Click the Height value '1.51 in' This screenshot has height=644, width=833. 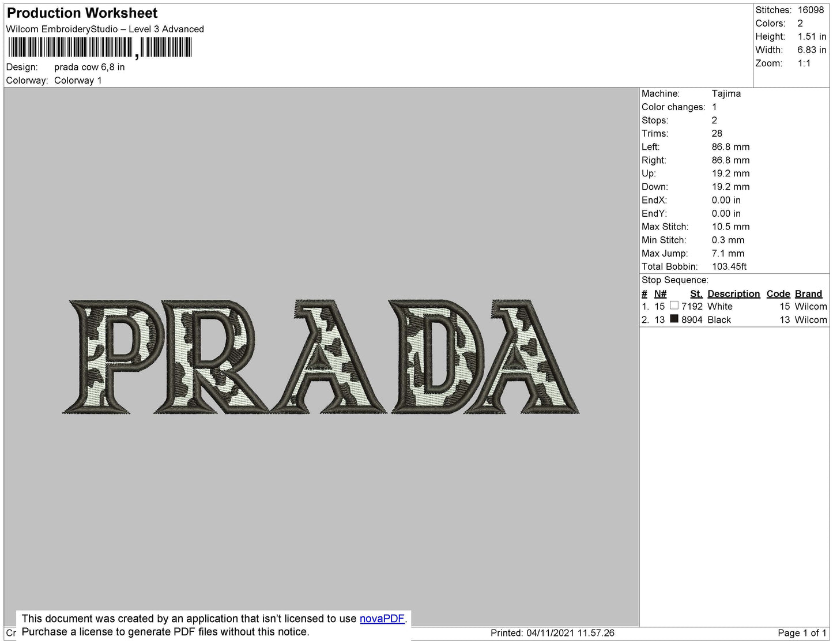point(812,36)
